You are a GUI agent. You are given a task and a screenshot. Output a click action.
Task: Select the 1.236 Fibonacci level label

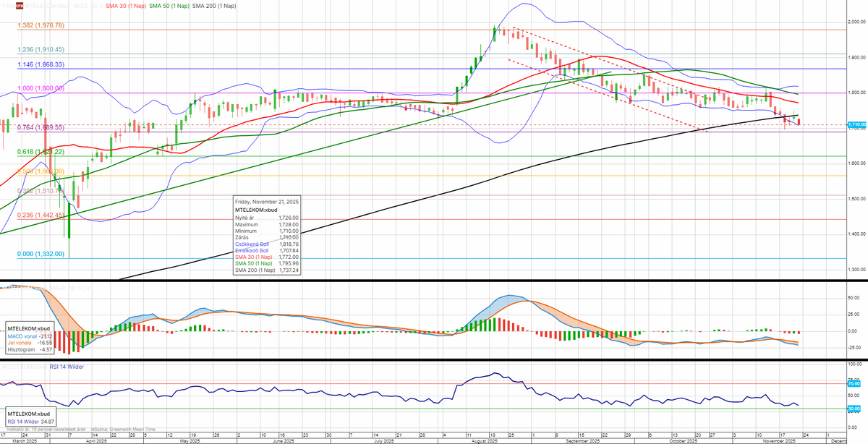coord(41,50)
